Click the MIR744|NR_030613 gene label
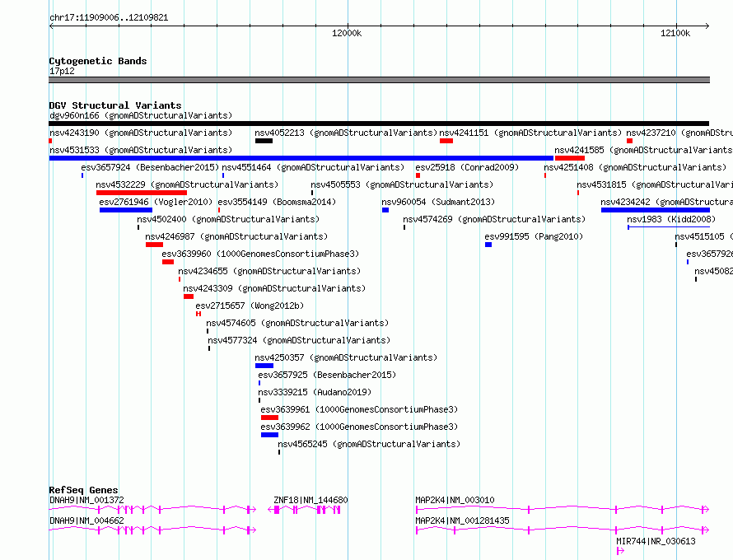Screen dimensions: 733x560 coord(656,541)
